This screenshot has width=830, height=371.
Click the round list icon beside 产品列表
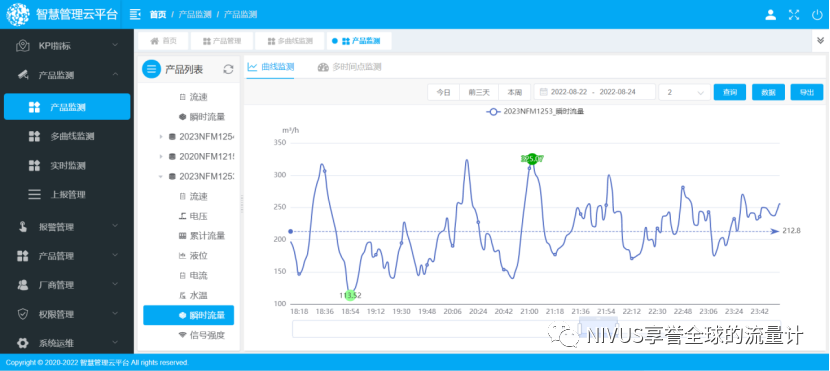coord(151,69)
